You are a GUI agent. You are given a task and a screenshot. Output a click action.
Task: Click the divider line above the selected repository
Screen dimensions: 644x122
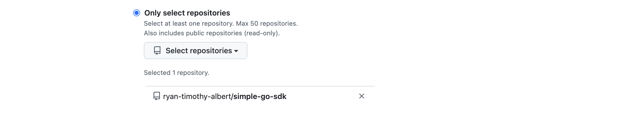point(260,86)
